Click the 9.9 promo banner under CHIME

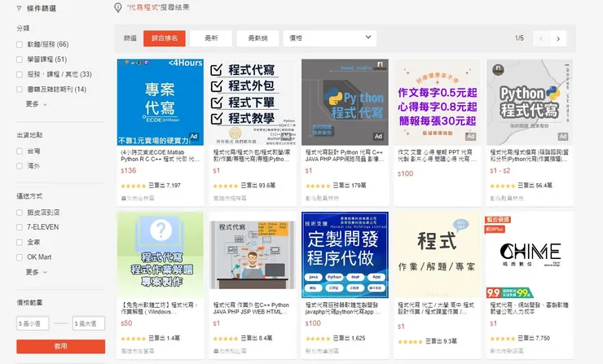click(510, 293)
